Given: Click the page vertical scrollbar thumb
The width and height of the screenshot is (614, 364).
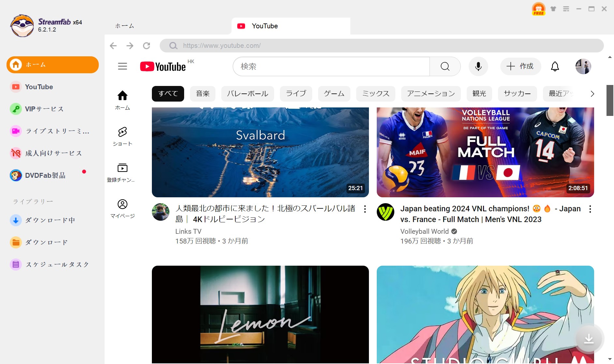Looking at the screenshot, I should pyautogui.click(x=610, y=100).
